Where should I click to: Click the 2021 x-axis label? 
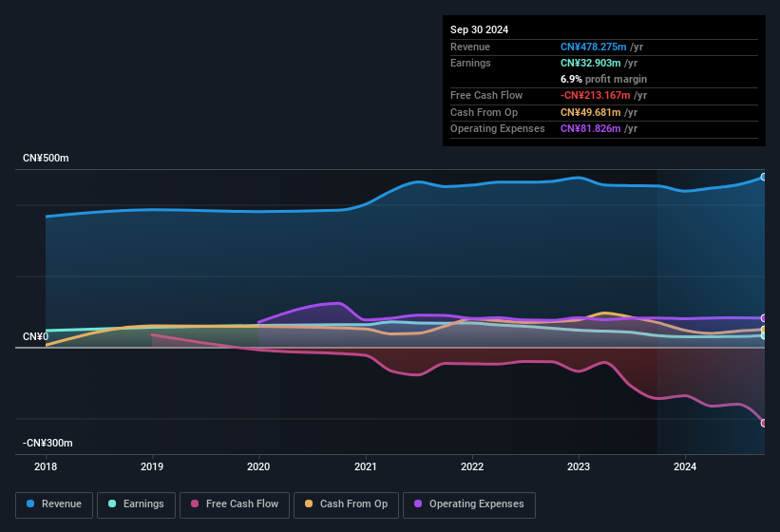[365, 466]
